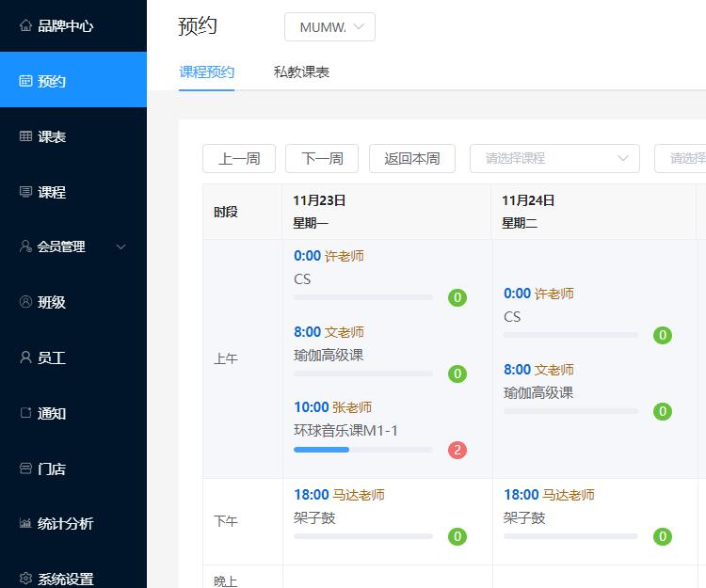This screenshot has height=588, width=706.
Task: Click the user icon beside 会员管理
Action: point(25,246)
